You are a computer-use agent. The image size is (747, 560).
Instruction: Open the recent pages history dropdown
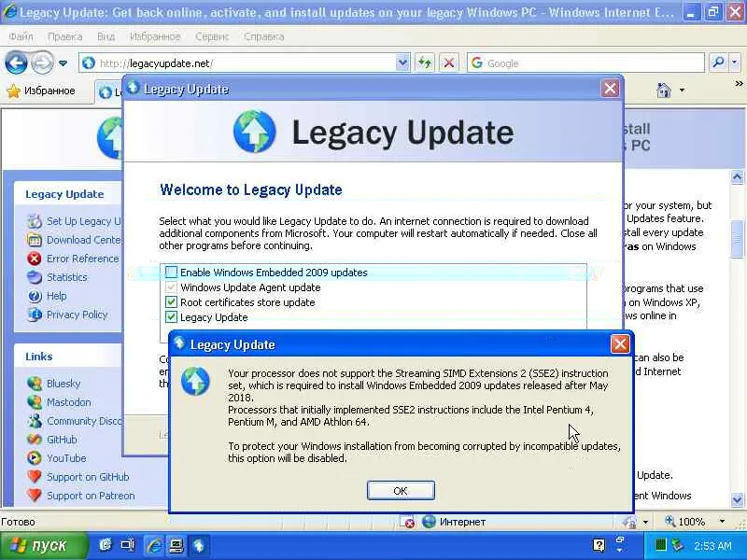63,63
